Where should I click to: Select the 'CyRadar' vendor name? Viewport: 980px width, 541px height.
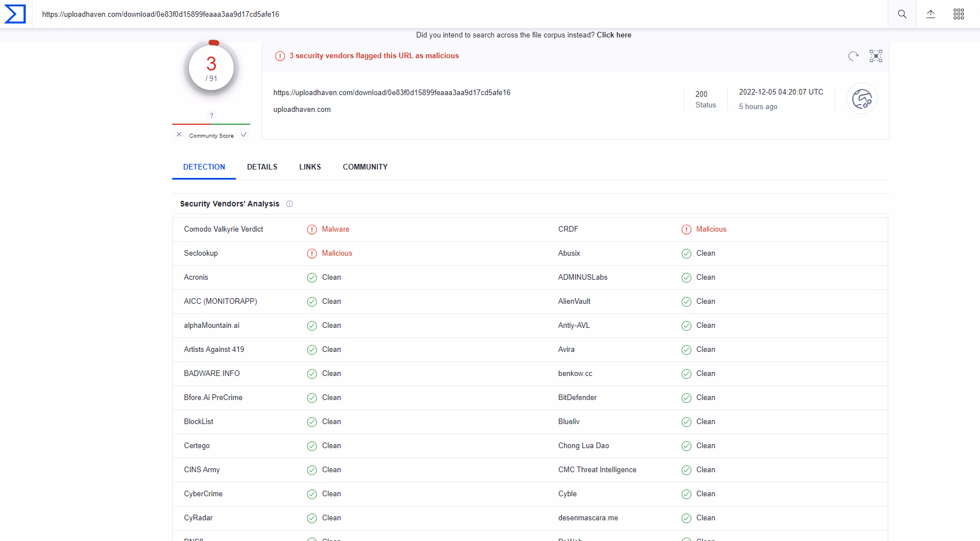tap(198, 518)
